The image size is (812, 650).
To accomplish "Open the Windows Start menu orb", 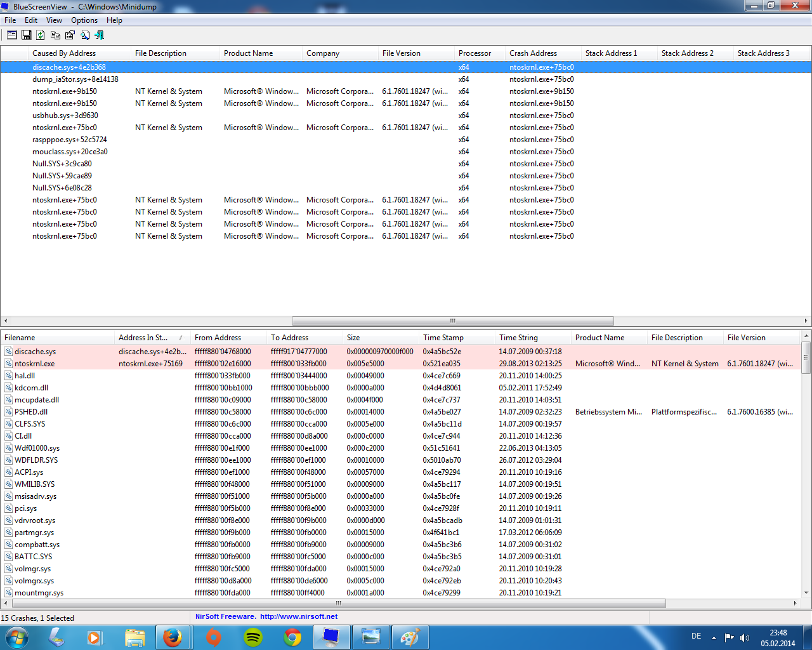I will pos(17,637).
